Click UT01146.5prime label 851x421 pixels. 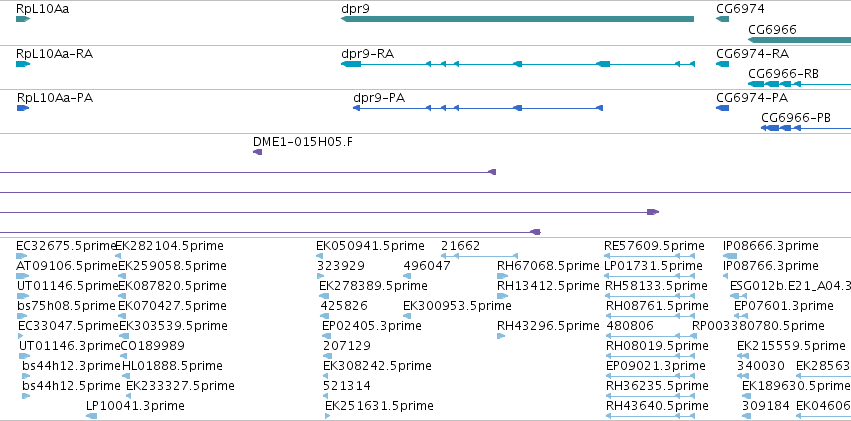(67, 286)
